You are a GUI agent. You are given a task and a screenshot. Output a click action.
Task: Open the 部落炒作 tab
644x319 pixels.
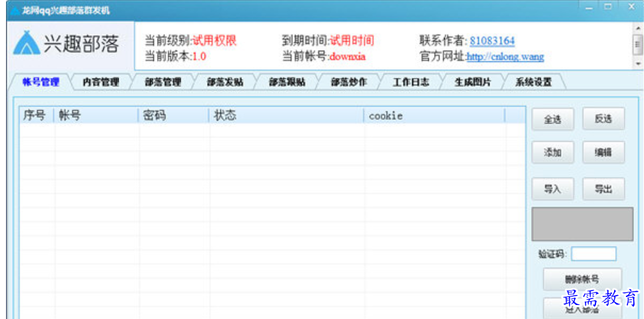[x=349, y=83]
